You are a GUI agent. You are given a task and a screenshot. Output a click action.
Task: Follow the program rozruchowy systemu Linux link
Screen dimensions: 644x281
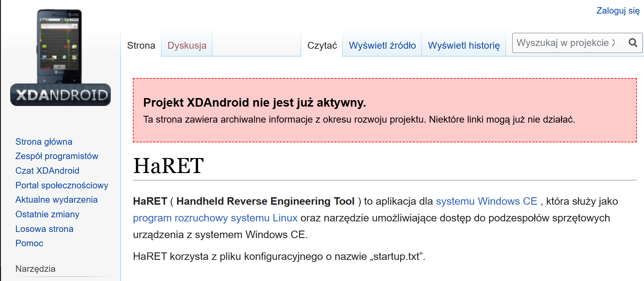[215, 218]
